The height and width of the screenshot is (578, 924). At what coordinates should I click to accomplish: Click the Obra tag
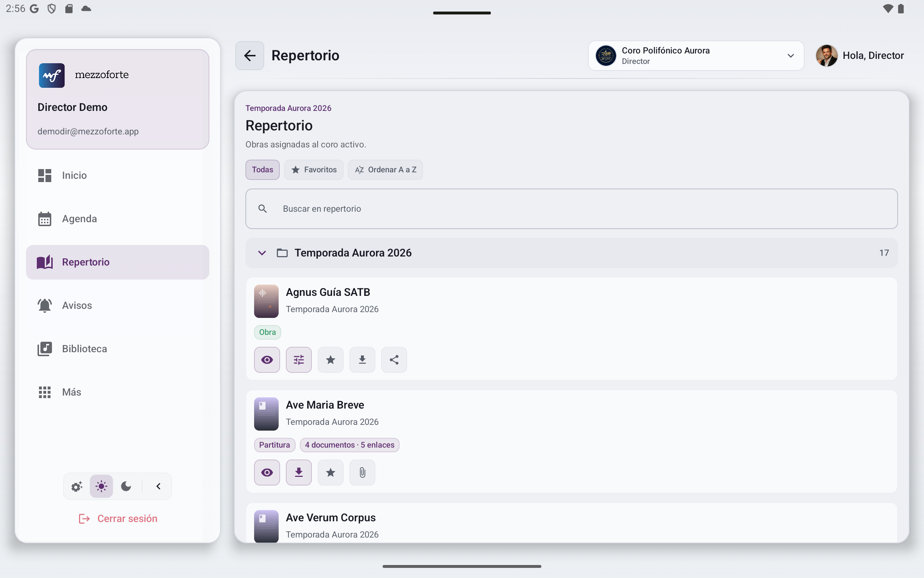click(267, 332)
